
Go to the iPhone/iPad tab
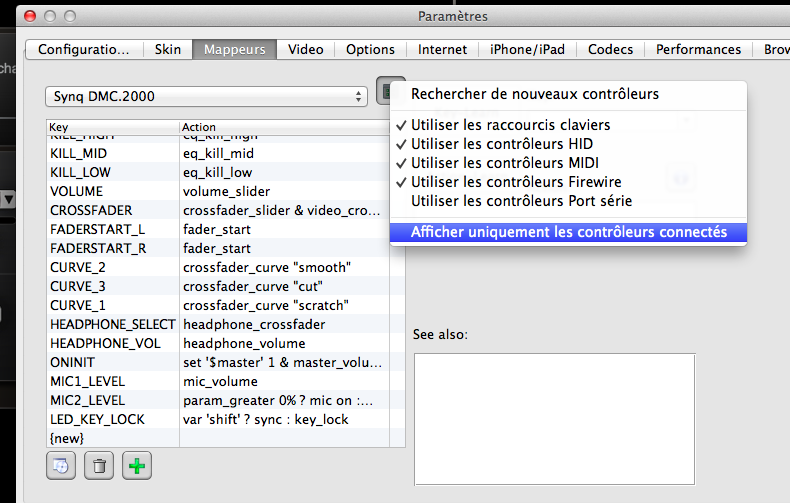(x=528, y=49)
